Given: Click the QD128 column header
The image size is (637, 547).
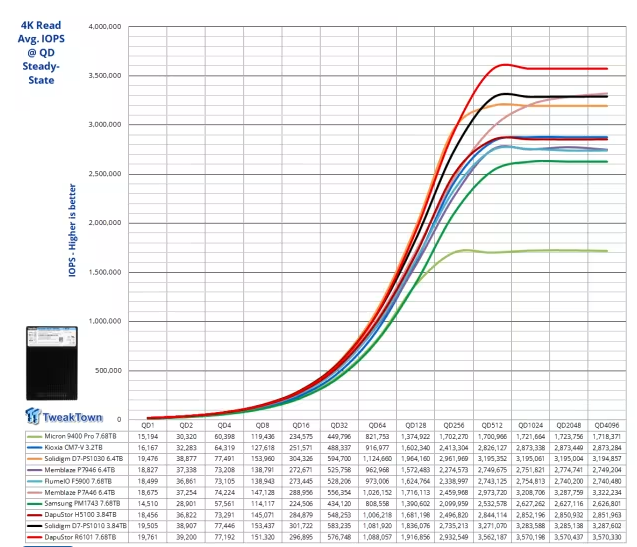Looking at the screenshot, I should coord(416,425).
